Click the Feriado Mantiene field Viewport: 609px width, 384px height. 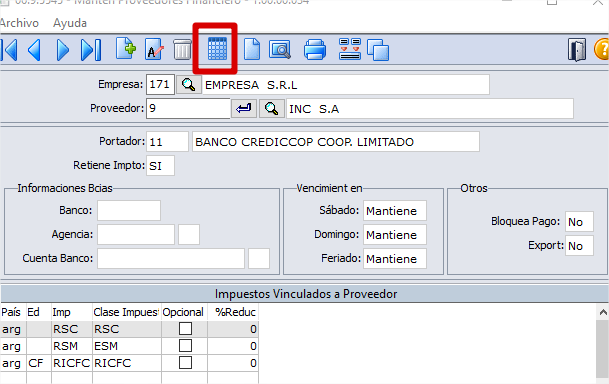click(x=395, y=259)
